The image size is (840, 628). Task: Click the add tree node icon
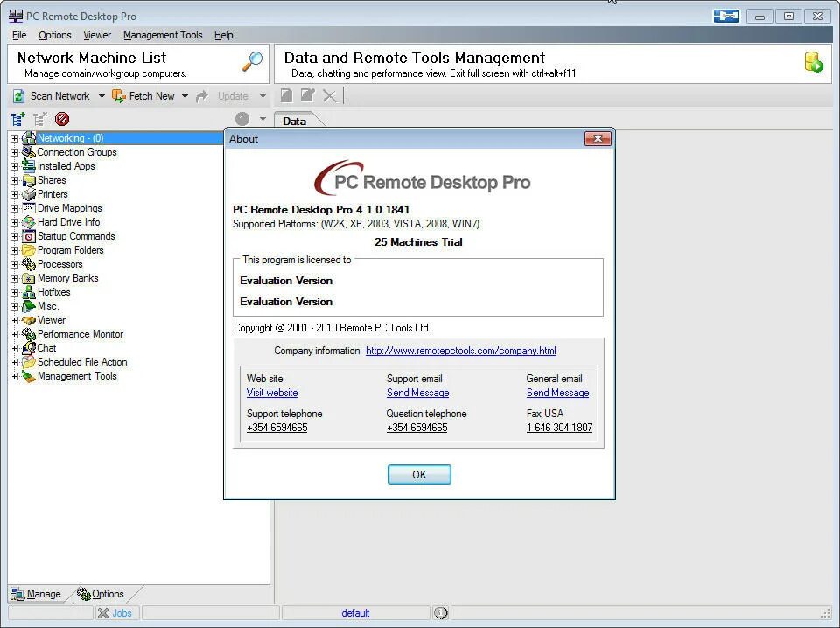click(x=18, y=119)
